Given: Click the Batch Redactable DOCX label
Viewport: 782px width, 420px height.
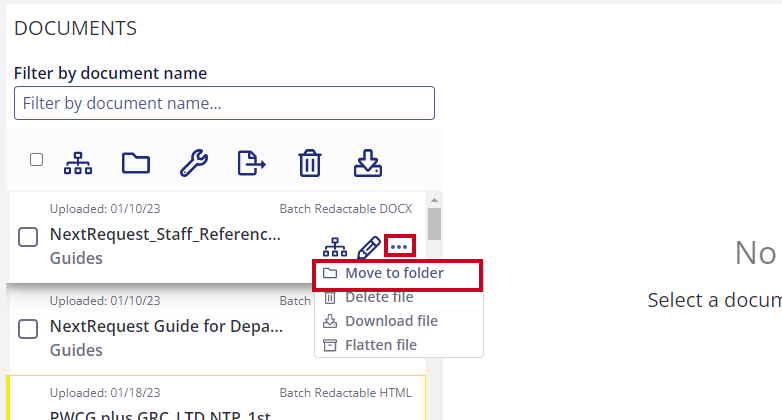Looking at the screenshot, I should coord(346,209).
